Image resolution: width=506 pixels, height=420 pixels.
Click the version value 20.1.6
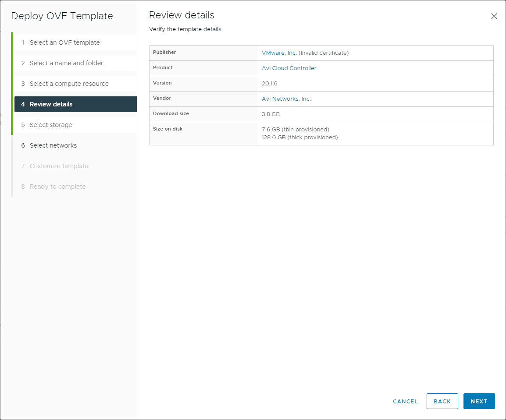click(x=269, y=84)
